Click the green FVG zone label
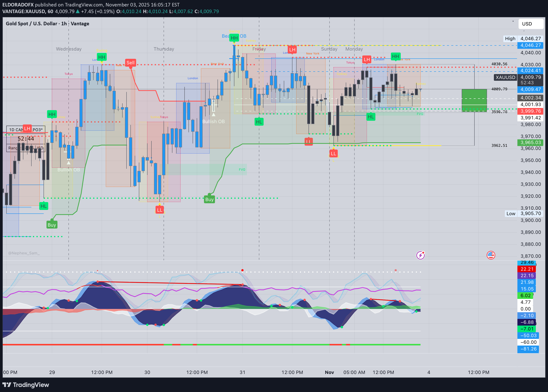The width and height of the screenshot is (548, 392). coord(242,170)
